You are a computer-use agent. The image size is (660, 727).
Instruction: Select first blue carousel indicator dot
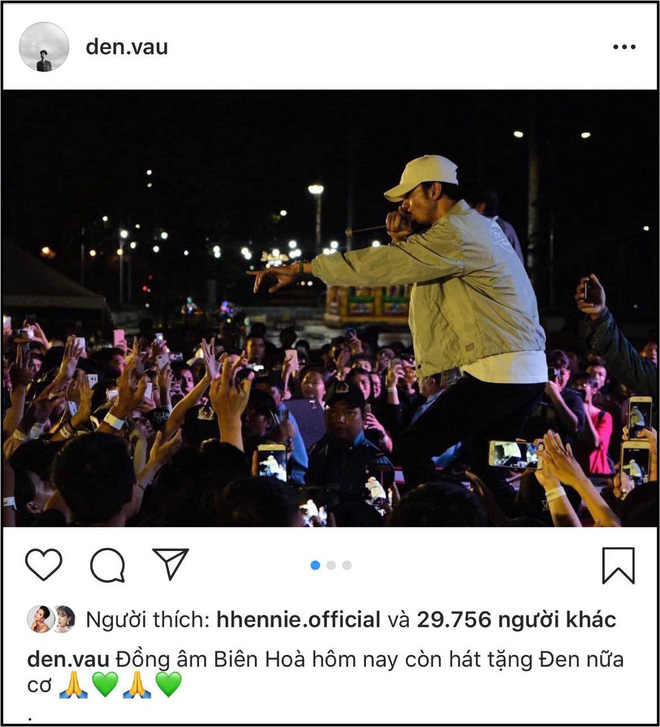[x=315, y=565]
